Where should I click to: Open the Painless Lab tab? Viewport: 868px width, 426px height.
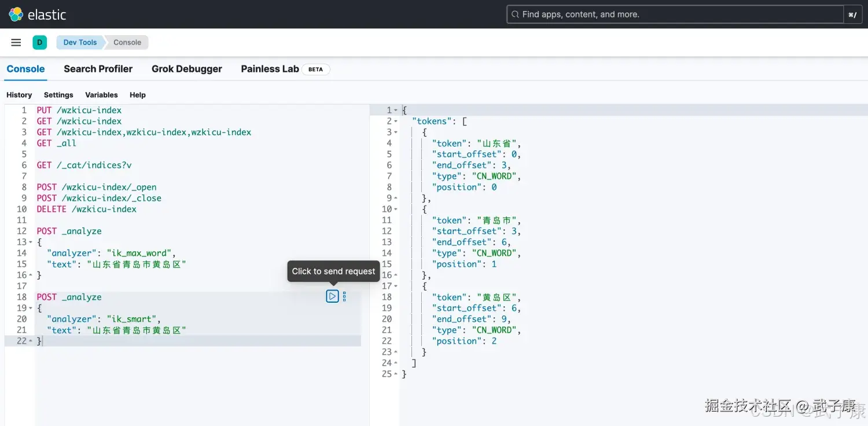pyautogui.click(x=270, y=69)
